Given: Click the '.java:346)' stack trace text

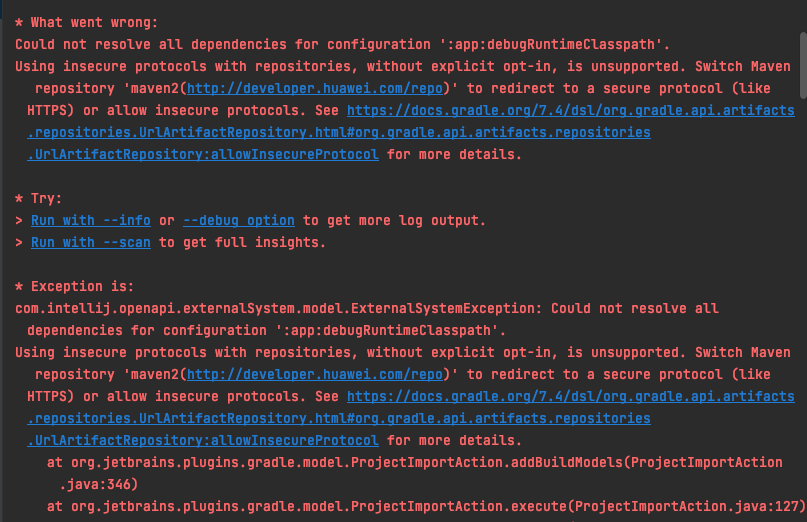Looking at the screenshot, I should 99,484.
